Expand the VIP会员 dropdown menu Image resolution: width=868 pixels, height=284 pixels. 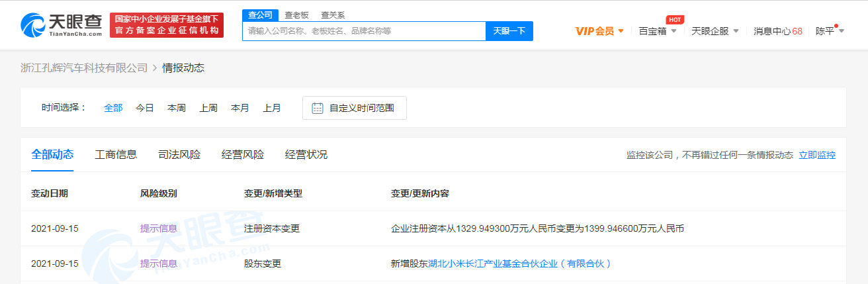click(599, 31)
